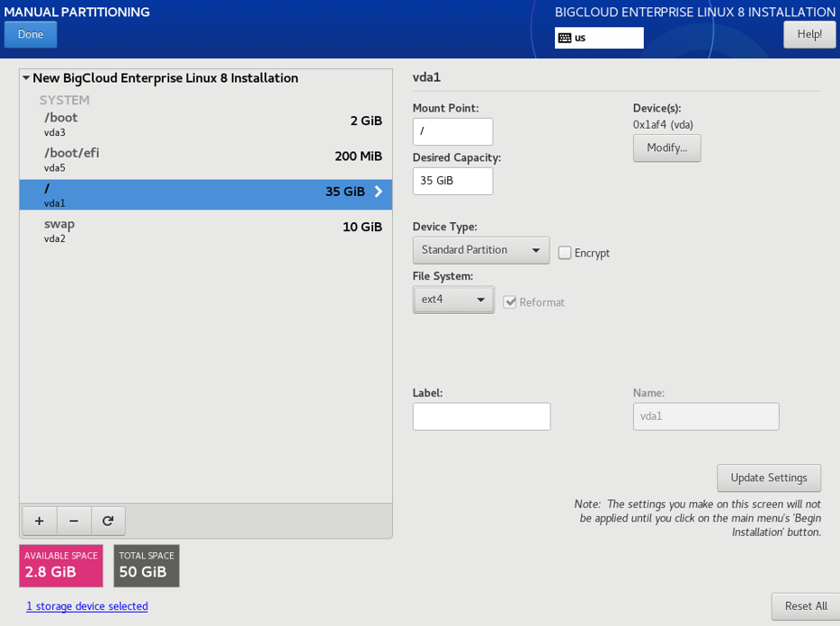
Task: Click the Total Space 50 GiB box
Action: pyautogui.click(x=147, y=566)
